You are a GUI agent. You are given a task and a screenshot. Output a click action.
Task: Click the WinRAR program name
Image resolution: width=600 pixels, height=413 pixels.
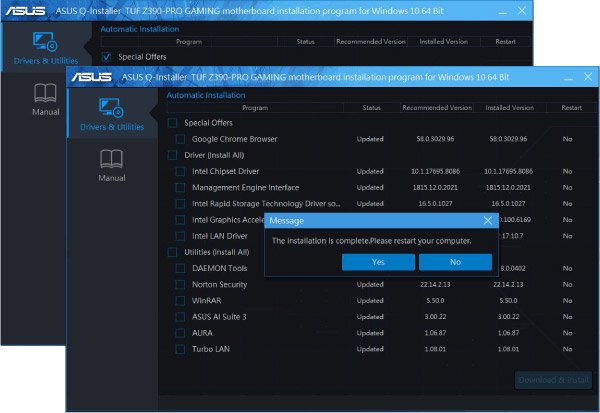click(x=207, y=300)
